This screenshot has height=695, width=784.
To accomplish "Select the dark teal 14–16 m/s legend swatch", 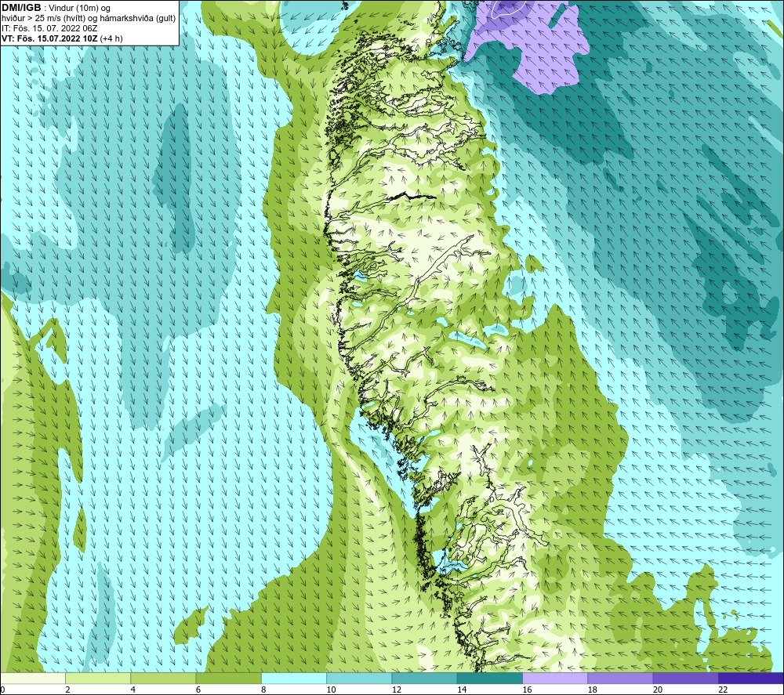I will coord(490,679).
